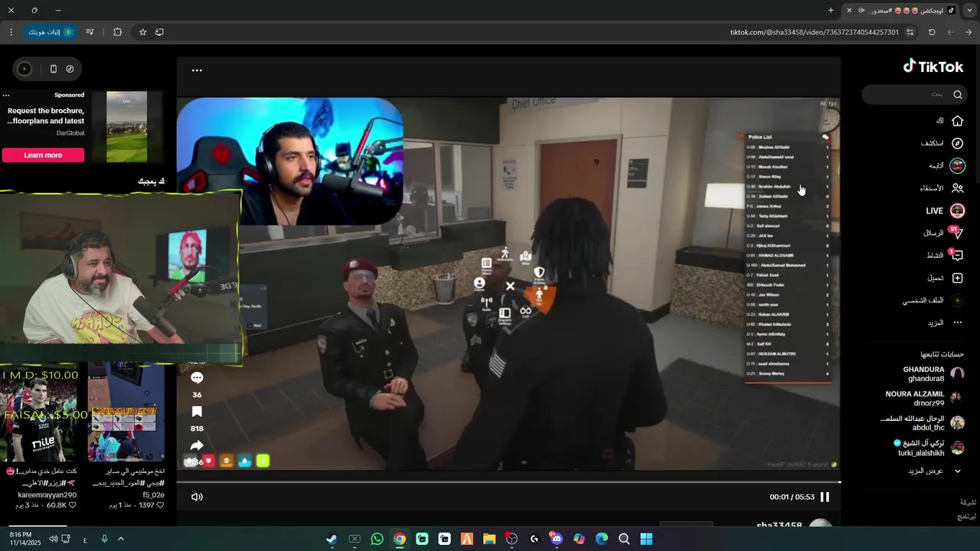Open the media controls toolbar icon
This screenshot has height=551, width=980.
90,32
